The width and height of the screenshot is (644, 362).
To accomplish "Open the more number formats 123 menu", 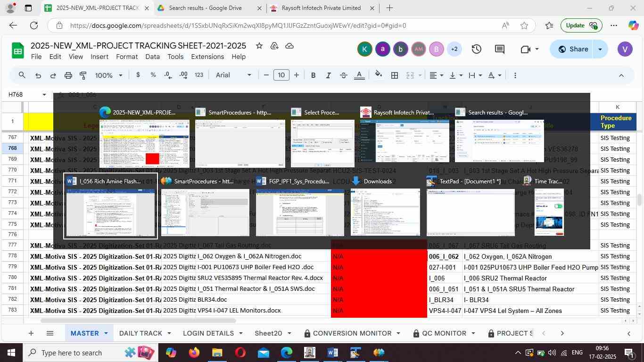I will 199,75.
